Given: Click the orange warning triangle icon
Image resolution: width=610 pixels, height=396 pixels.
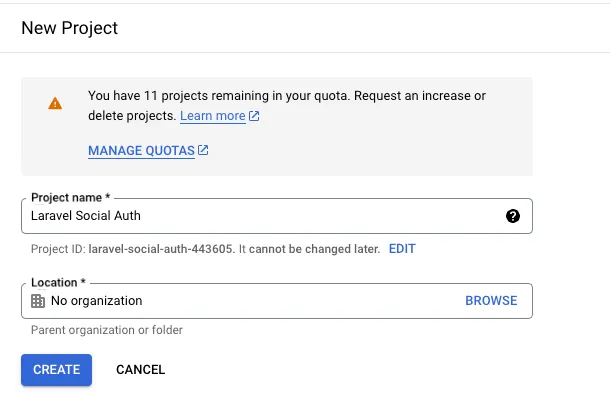Looking at the screenshot, I should pos(55,103).
